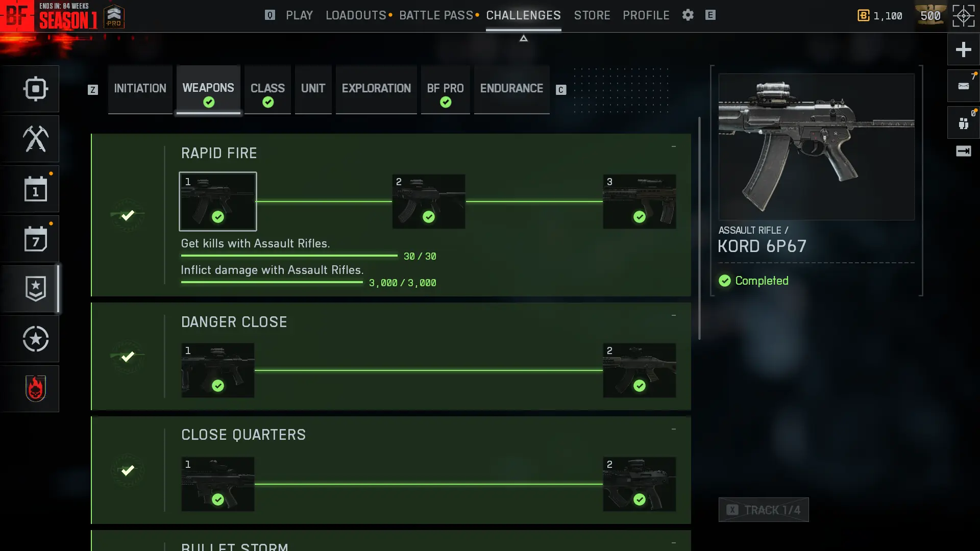Select Rapid Fire stage 2 weapon thumbnail
The width and height of the screenshot is (980, 551).
(429, 202)
